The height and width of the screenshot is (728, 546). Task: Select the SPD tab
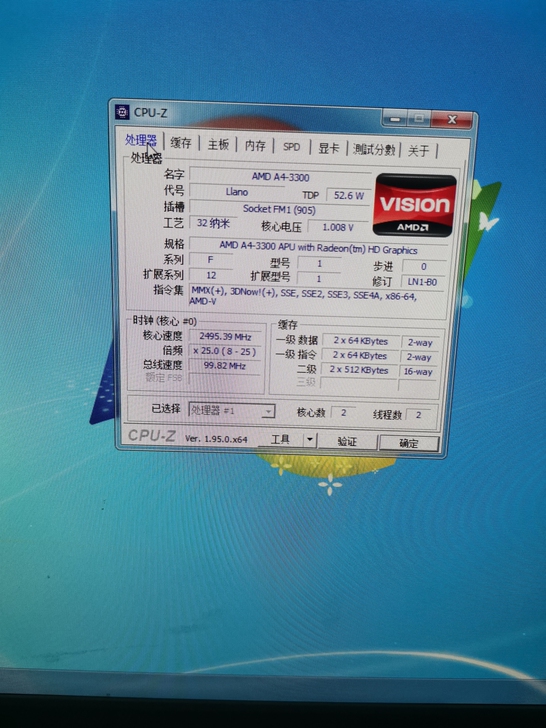coord(292,147)
